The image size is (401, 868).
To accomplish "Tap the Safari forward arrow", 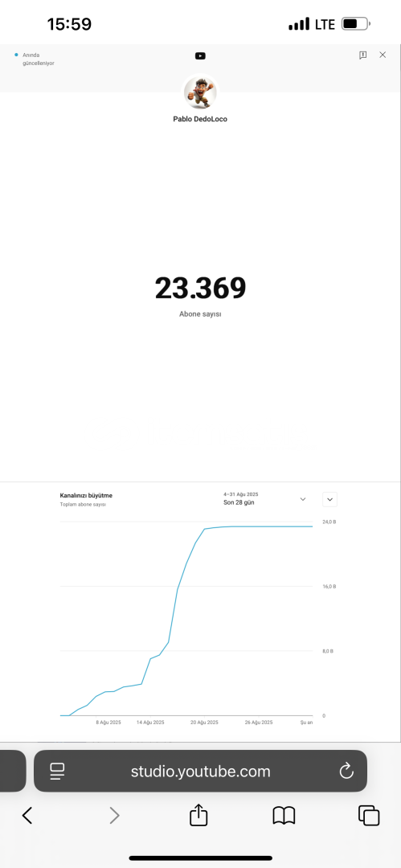I will click(114, 816).
